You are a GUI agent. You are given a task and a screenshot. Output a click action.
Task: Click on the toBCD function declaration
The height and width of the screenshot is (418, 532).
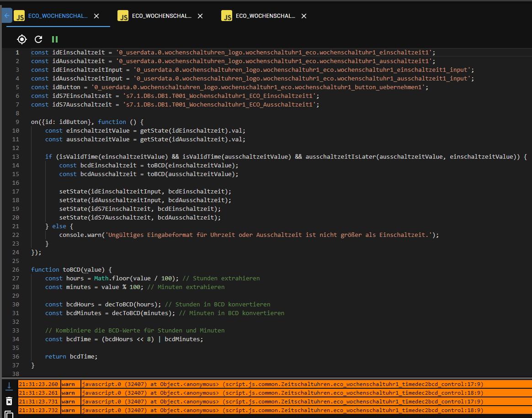[71, 269]
